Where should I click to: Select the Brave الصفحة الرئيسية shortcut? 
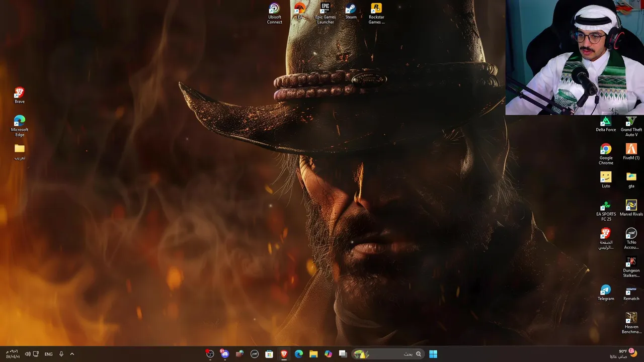(606, 239)
